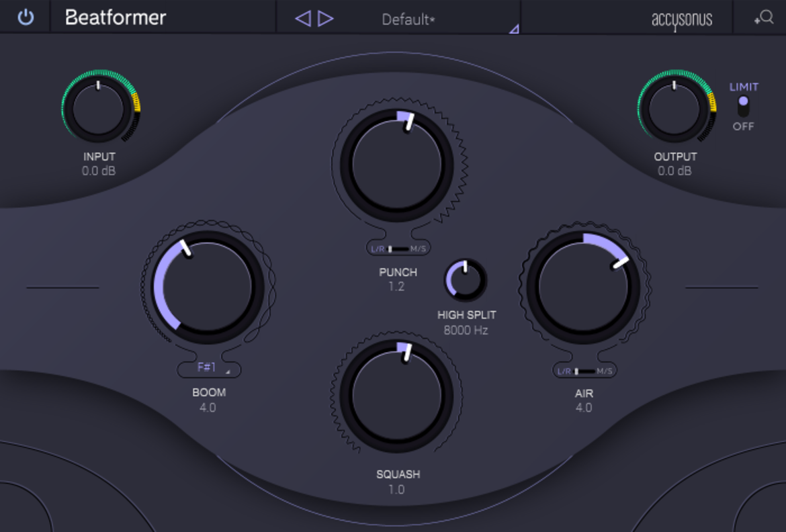Click the Punch knob

[x=397, y=165]
